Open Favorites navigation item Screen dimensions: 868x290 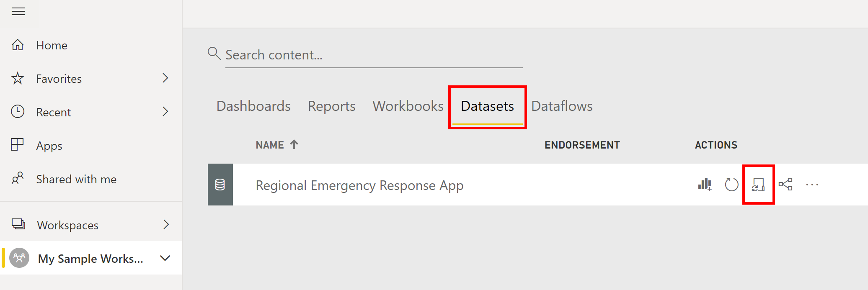[59, 79]
